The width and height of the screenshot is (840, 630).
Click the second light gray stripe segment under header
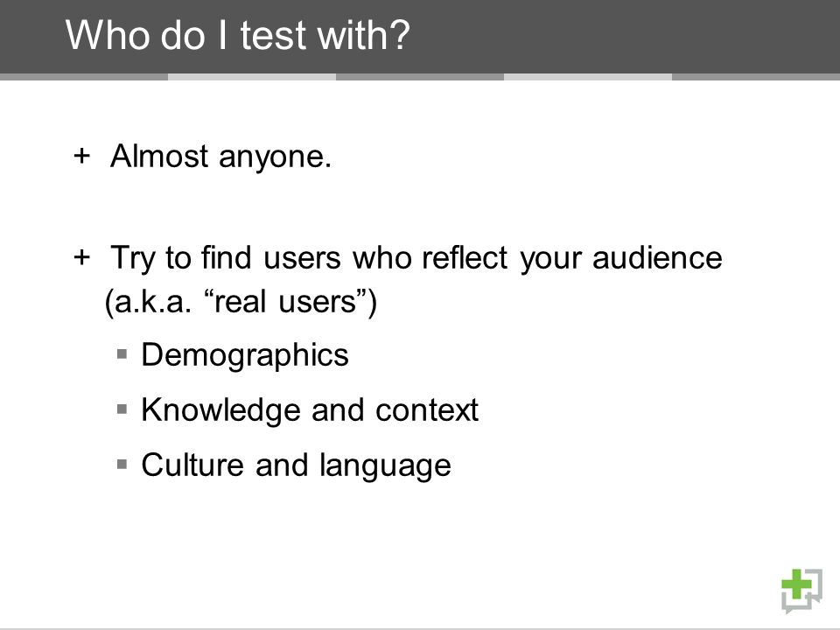click(588, 77)
